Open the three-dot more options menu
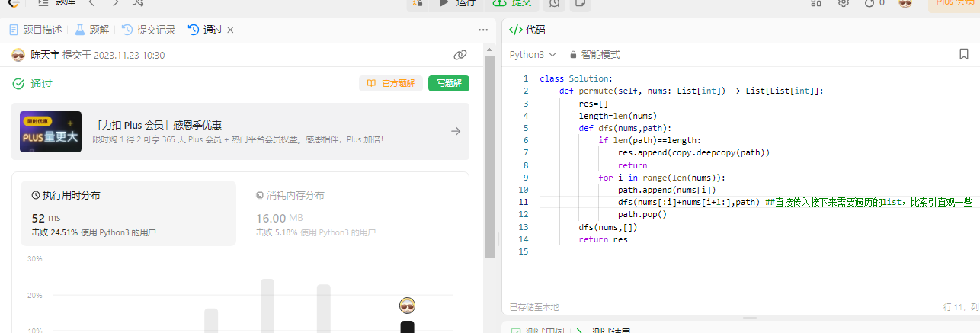980x333 pixels. click(x=483, y=30)
